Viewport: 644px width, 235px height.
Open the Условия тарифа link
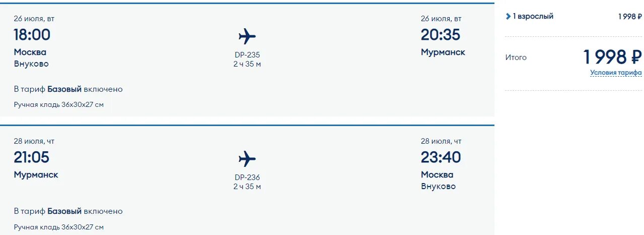click(615, 73)
